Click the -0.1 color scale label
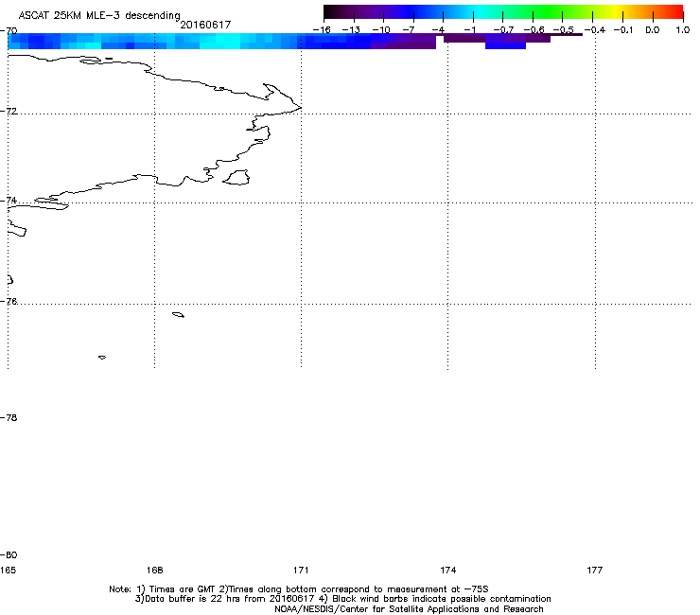700x615 pixels. pos(623,30)
